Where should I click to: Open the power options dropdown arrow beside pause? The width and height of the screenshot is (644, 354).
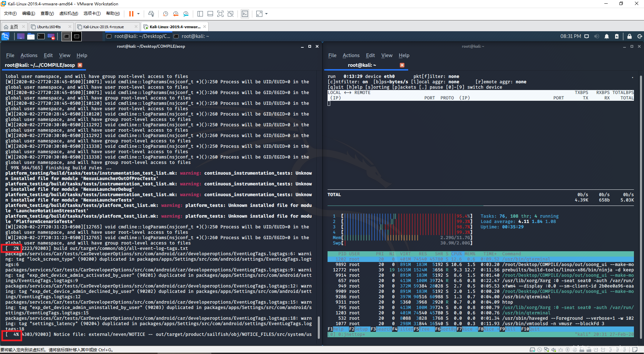coord(138,14)
